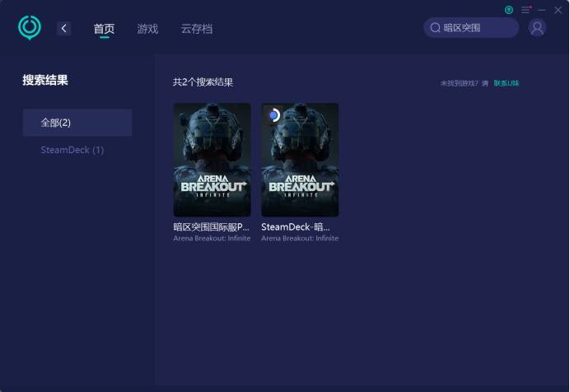The height and width of the screenshot is (392, 570).
Task: Open the user profile avatar
Action: tap(537, 28)
